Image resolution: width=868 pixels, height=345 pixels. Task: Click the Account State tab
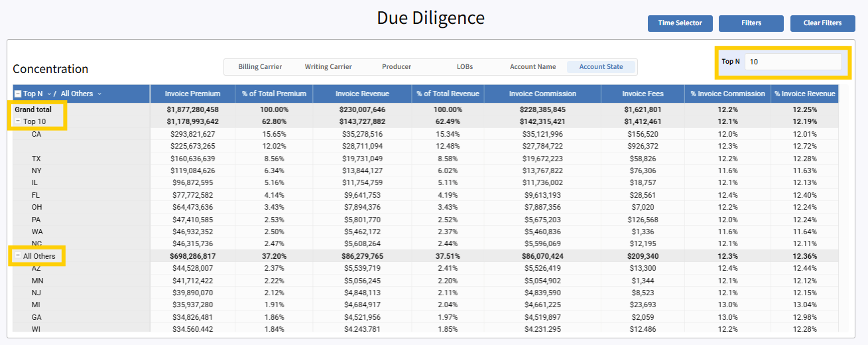(x=601, y=67)
